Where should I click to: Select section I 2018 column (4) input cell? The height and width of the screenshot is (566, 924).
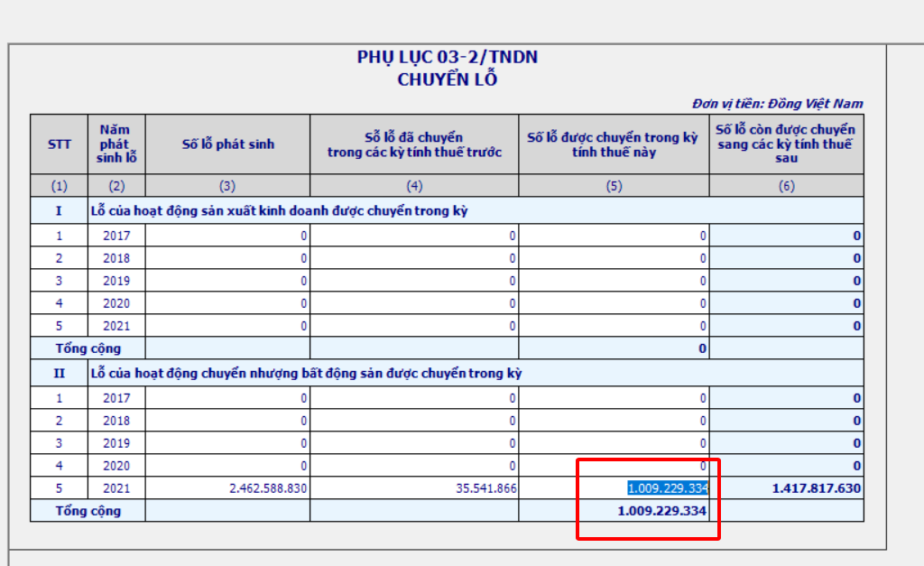click(x=414, y=258)
